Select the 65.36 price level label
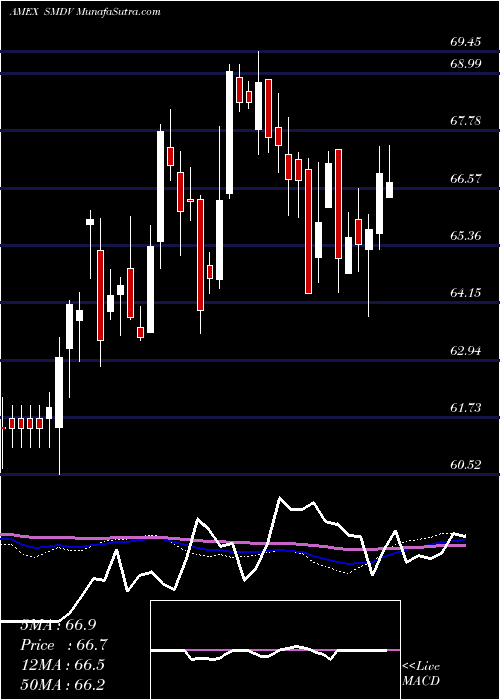Viewport: 500px width, 700px height. click(x=466, y=236)
